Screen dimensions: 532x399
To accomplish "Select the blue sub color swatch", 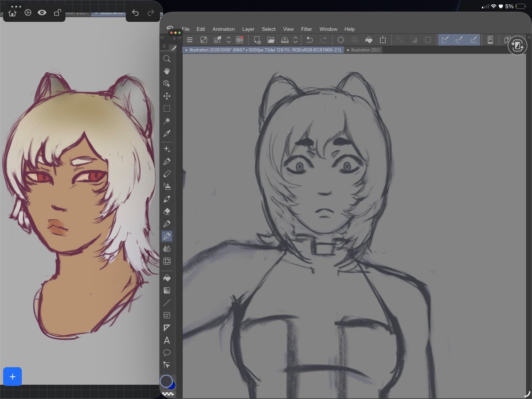I will [172, 385].
